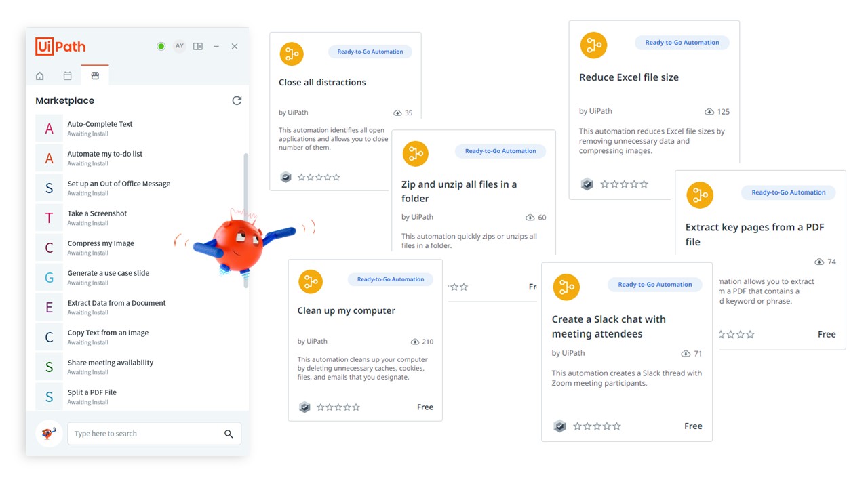
Task: Click the search magnifier icon
Action: pos(229,434)
